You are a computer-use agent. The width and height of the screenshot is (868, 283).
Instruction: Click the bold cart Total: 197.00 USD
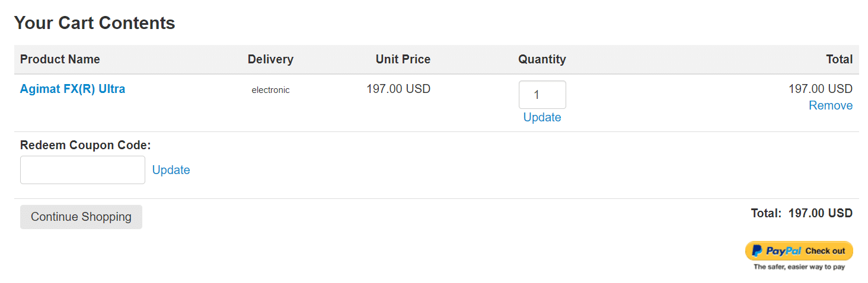pos(802,213)
